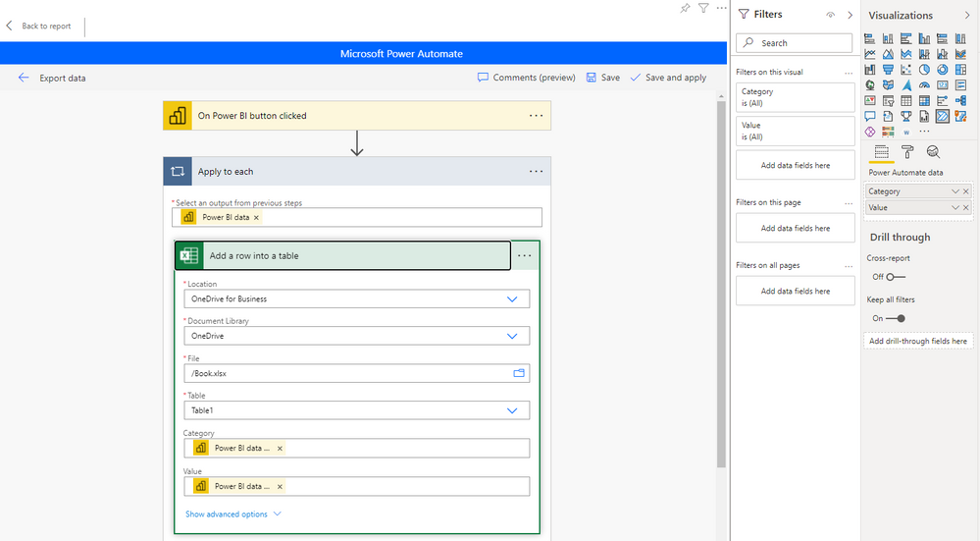980x541 pixels.
Task: Select the Area chart visual
Action: point(888,54)
